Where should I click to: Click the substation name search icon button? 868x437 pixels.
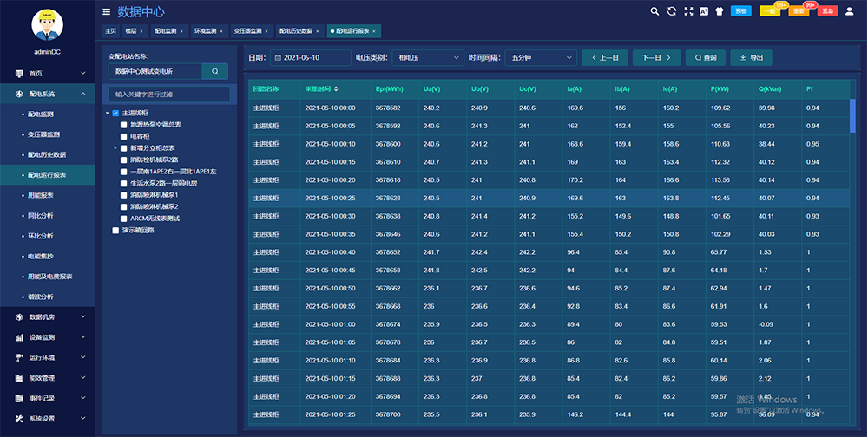coord(215,71)
